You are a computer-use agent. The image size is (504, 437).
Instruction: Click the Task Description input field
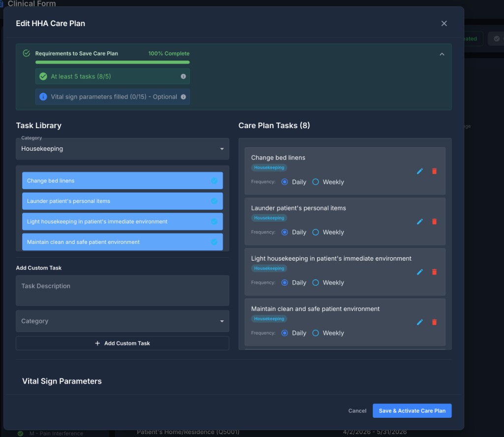[x=123, y=291]
